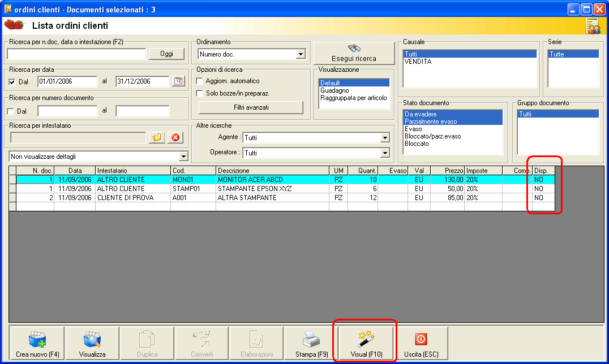Click the Converti button
609x364 pixels.
(x=201, y=344)
